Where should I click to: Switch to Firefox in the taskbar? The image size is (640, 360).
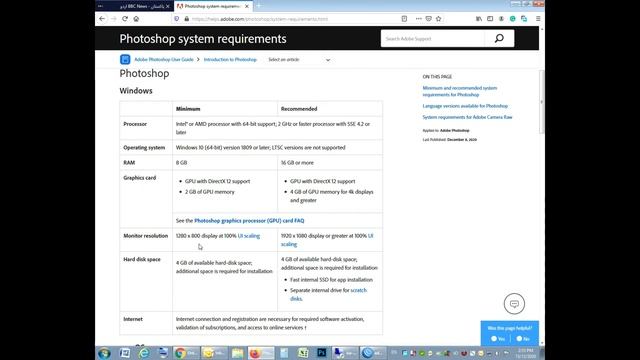(x=261, y=353)
